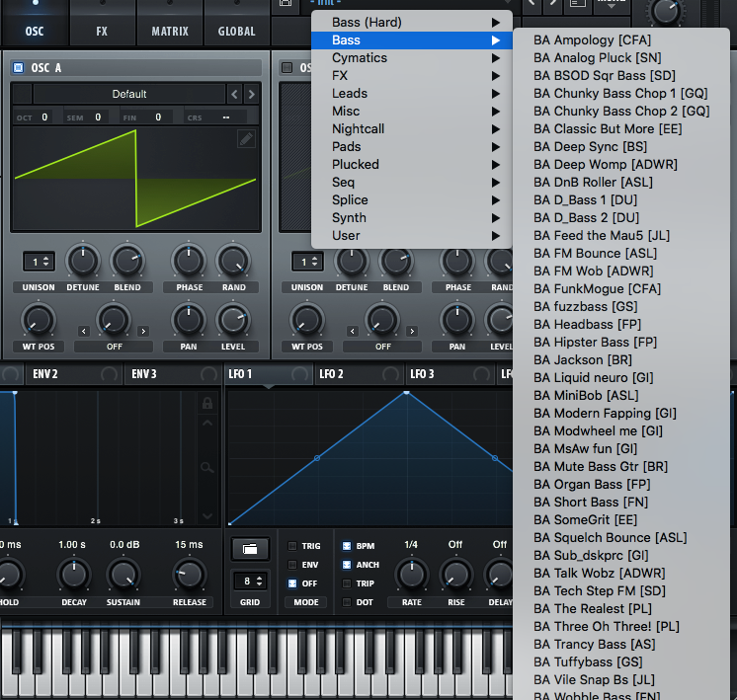Viewport: 737px width, 700px height.
Task: Toggle the ANCH checkbox
Action: [347, 565]
